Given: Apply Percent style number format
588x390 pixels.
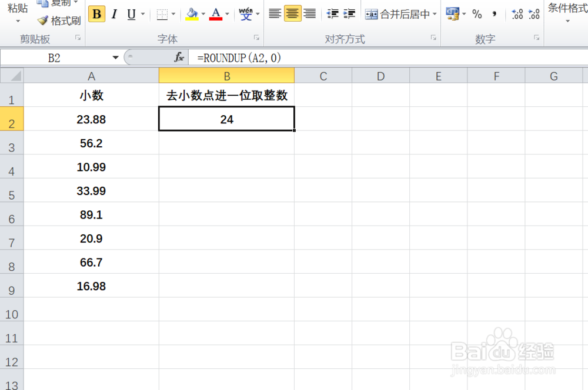Looking at the screenshot, I should pos(477,13).
